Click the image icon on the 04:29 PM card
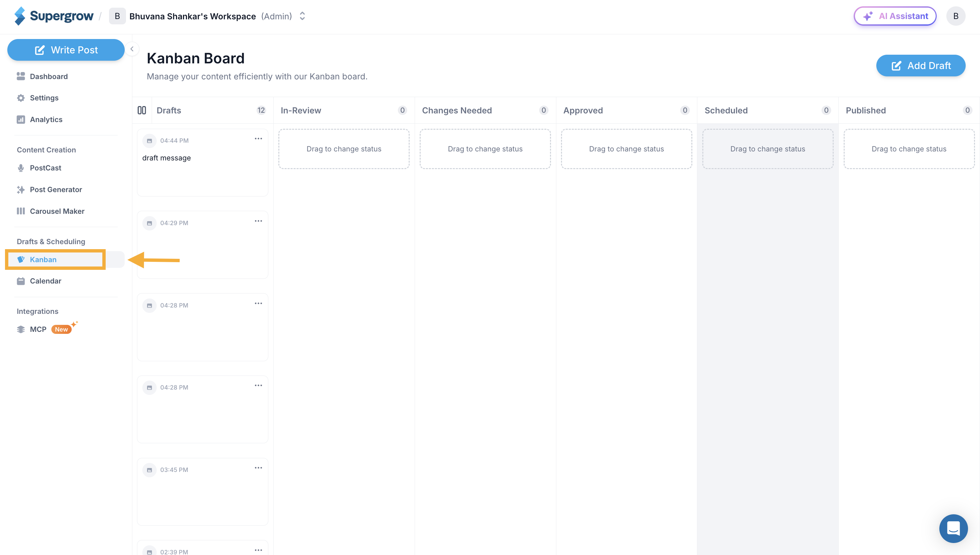Viewport: 980px width, 555px height. (x=149, y=223)
